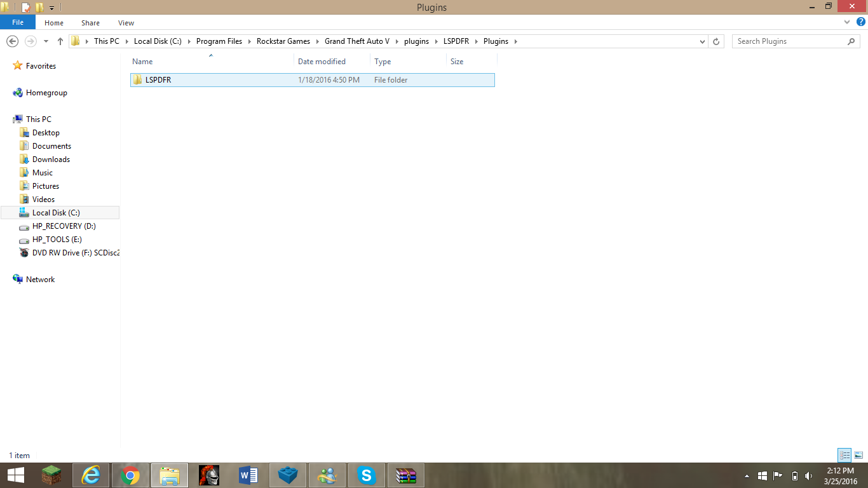The image size is (868, 488).
Task: Click the LSPDFR breadcrumb segment in address bar
Action: (x=456, y=41)
